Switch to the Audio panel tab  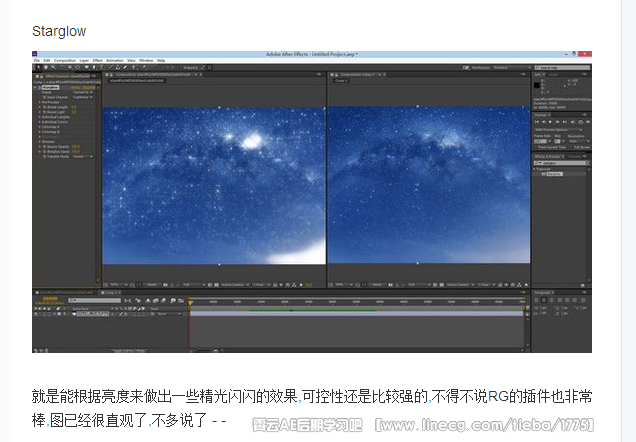point(553,75)
